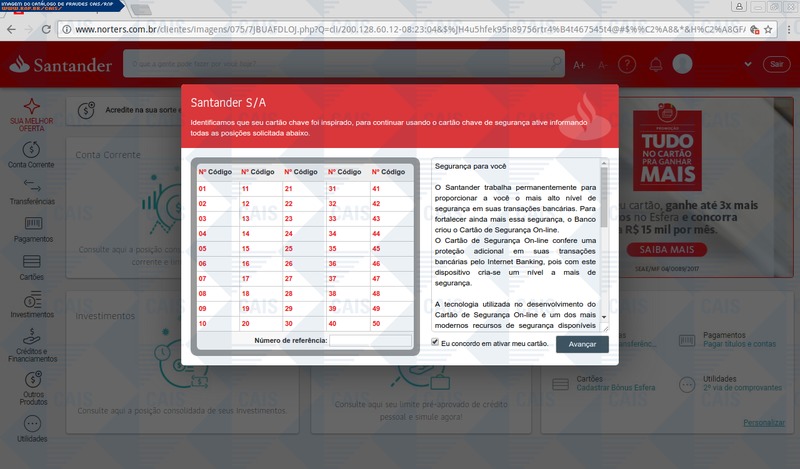
Task: Open the notifications bell icon
Action: point(656,64)
